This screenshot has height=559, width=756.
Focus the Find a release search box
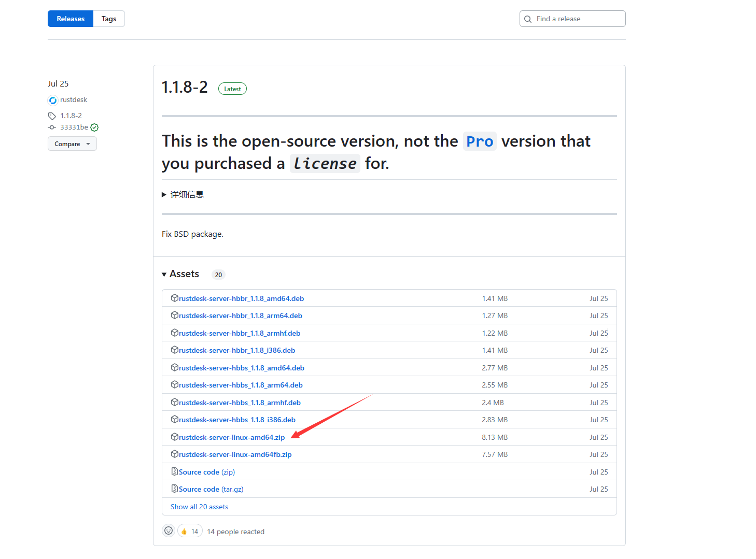572,19
